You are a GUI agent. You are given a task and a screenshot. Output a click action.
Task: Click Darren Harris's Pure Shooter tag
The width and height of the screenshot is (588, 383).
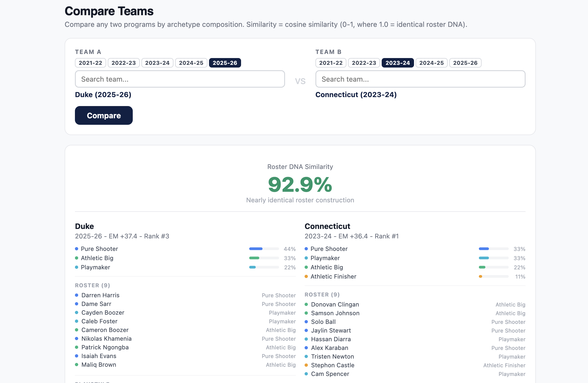(x=279, y=295)
